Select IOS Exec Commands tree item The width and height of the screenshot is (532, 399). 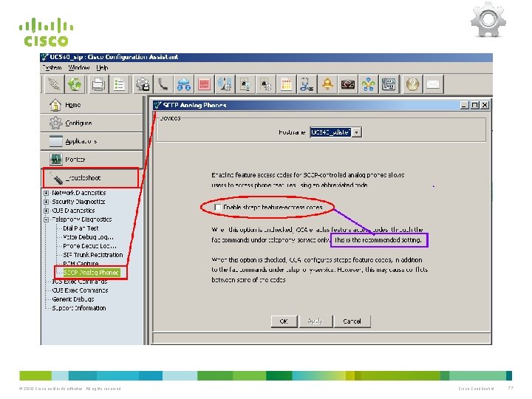click(80, 282)
